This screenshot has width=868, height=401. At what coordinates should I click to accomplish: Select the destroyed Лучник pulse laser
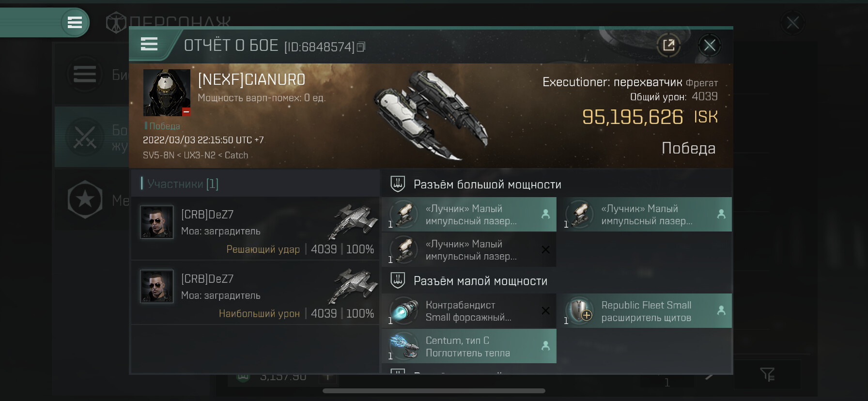click(469, 249)
